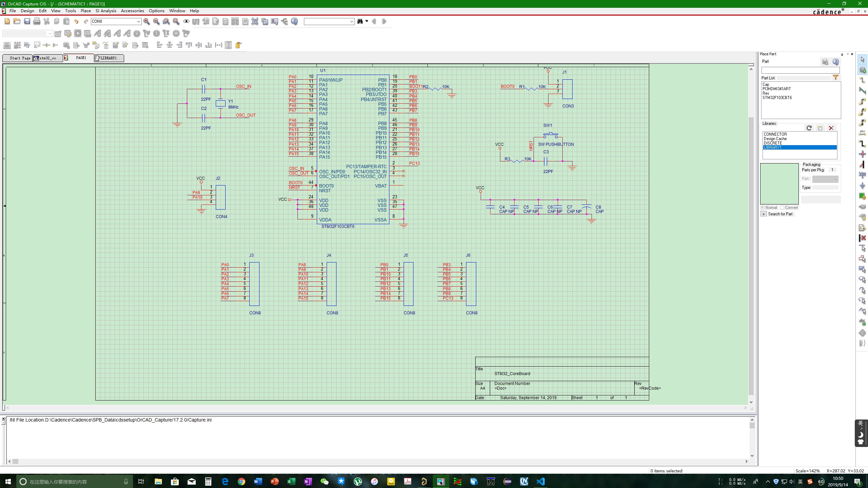The width and height of the screenshot is (868, 488).
Task: Click the Place Net Alias tool
Action: click(x=863, y=133)
